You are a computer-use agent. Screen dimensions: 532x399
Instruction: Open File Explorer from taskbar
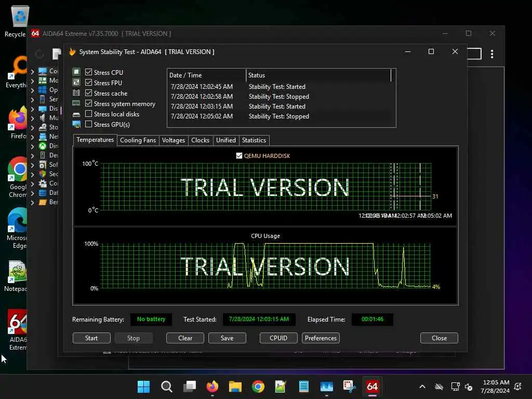tap(235, 387)
